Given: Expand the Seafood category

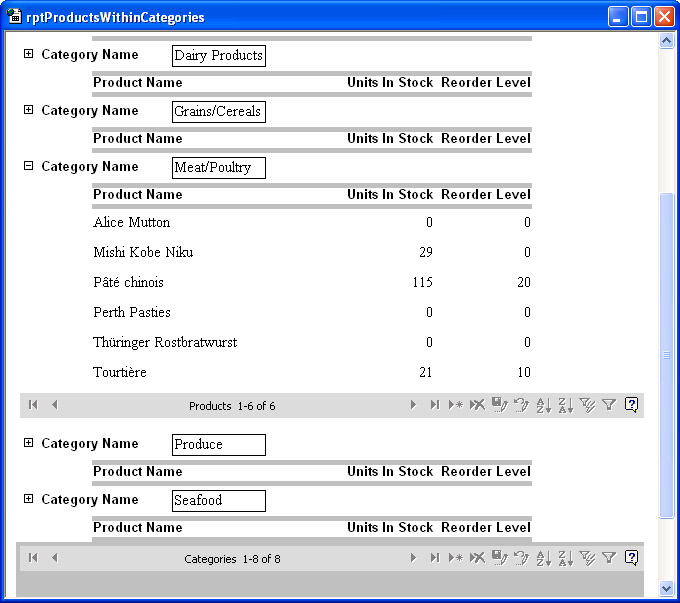Looking at the screenshot, I should click(x=28, y=499).
